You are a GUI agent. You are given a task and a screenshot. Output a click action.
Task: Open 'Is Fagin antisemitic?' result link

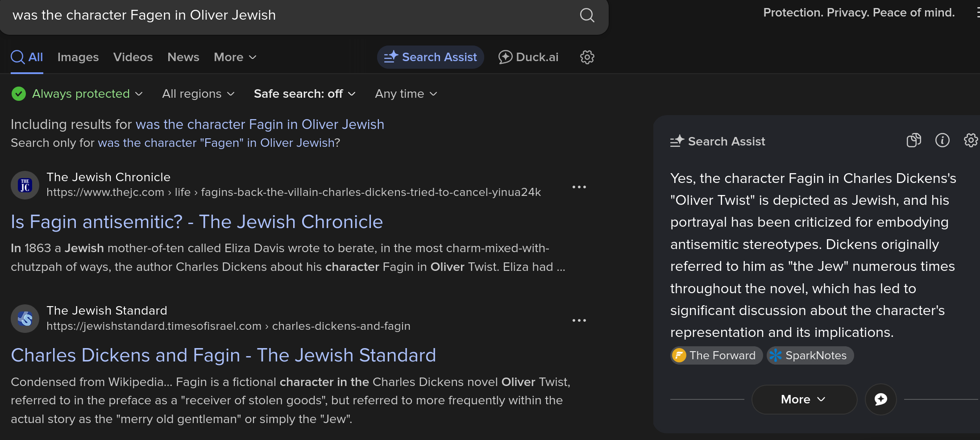(197, 222)
